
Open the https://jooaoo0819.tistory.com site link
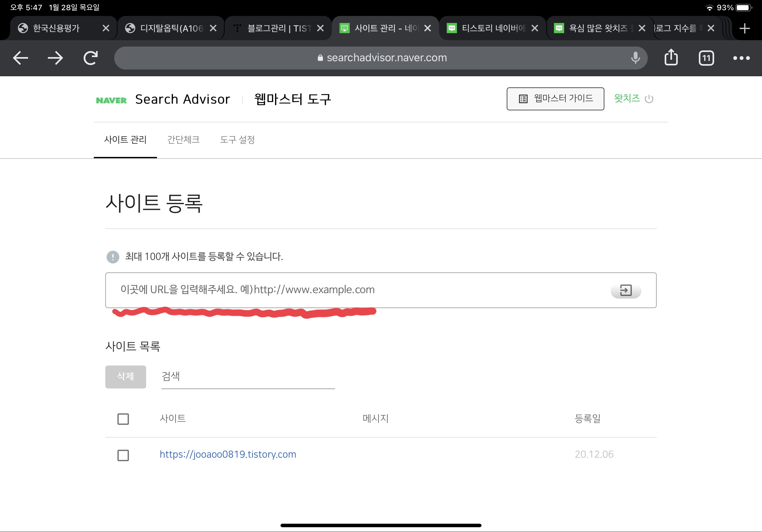(x=228, y=454)
